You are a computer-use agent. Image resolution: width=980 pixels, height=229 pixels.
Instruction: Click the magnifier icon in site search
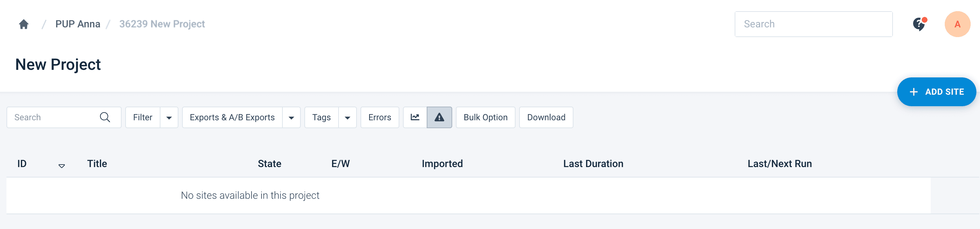(105, 117)
